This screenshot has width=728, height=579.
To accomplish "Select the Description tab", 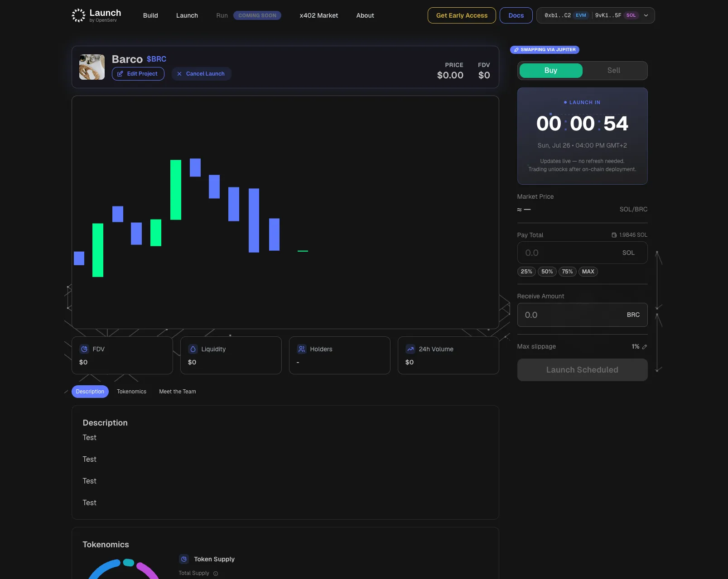I will pyautogui.click(x=90, y=392).
